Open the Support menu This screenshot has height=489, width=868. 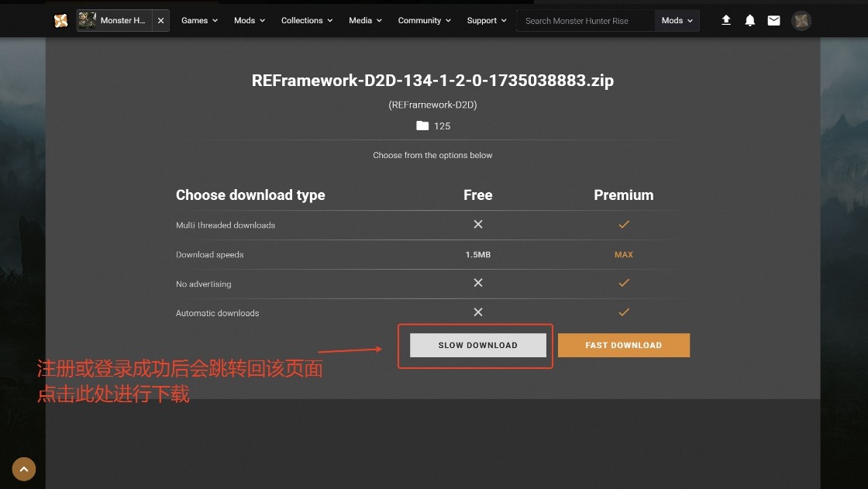(487, 21)
